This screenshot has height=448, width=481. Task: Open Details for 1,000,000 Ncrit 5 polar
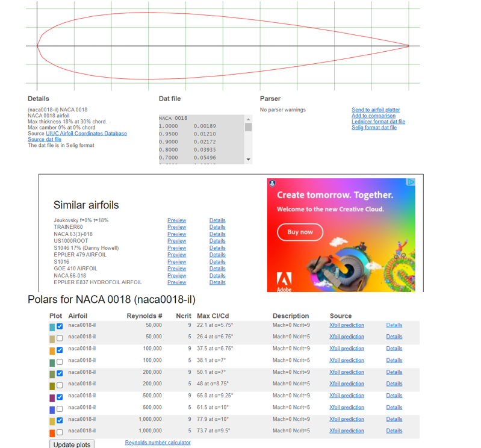pos(394,431)
